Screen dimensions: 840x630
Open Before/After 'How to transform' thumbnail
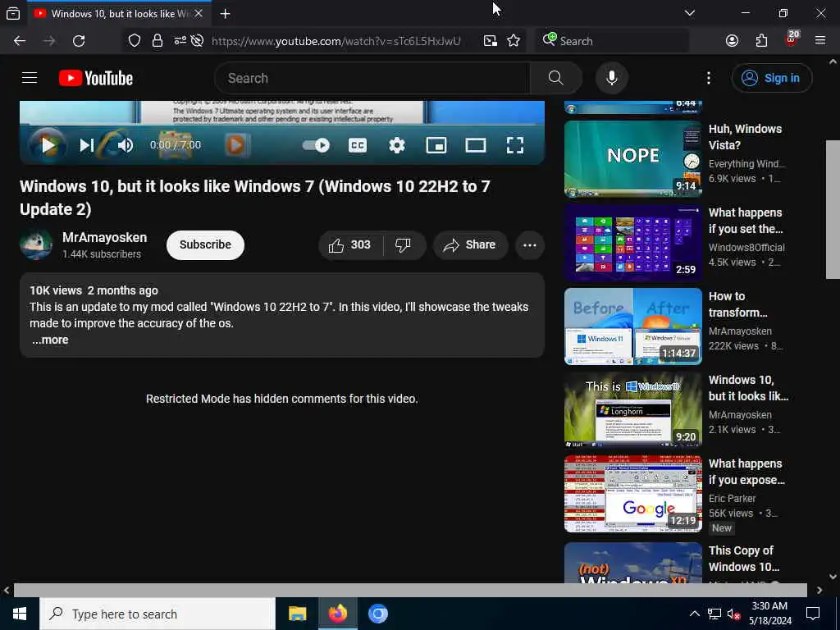632,326
